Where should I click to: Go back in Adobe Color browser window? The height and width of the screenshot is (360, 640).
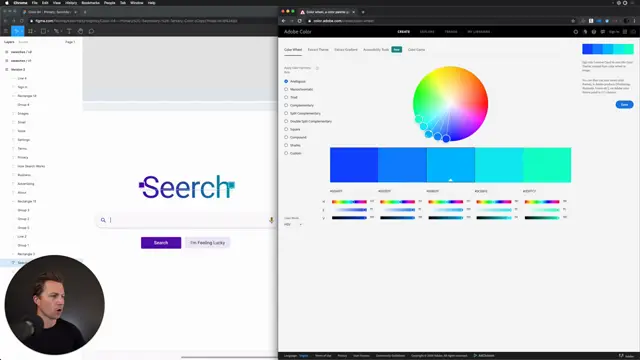284,21
